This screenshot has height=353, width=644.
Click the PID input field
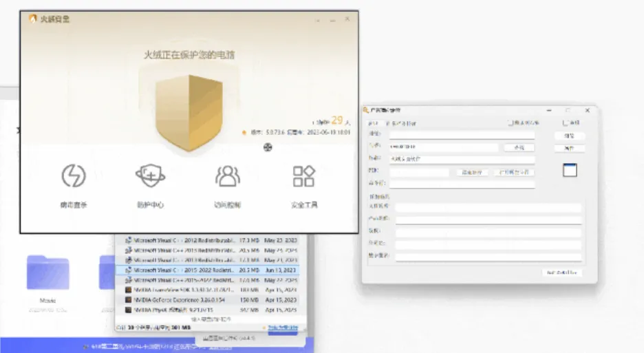419,172
